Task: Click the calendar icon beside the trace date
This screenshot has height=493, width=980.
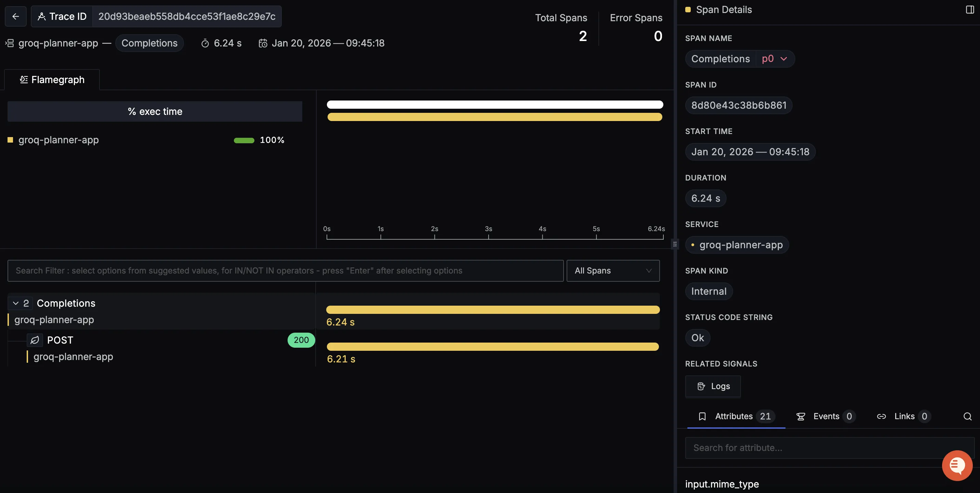Action: pos(262,43)
